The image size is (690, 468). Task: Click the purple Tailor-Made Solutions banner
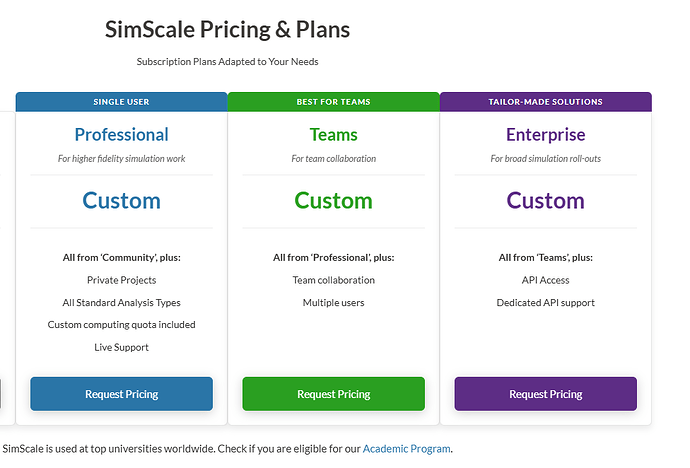545,102
